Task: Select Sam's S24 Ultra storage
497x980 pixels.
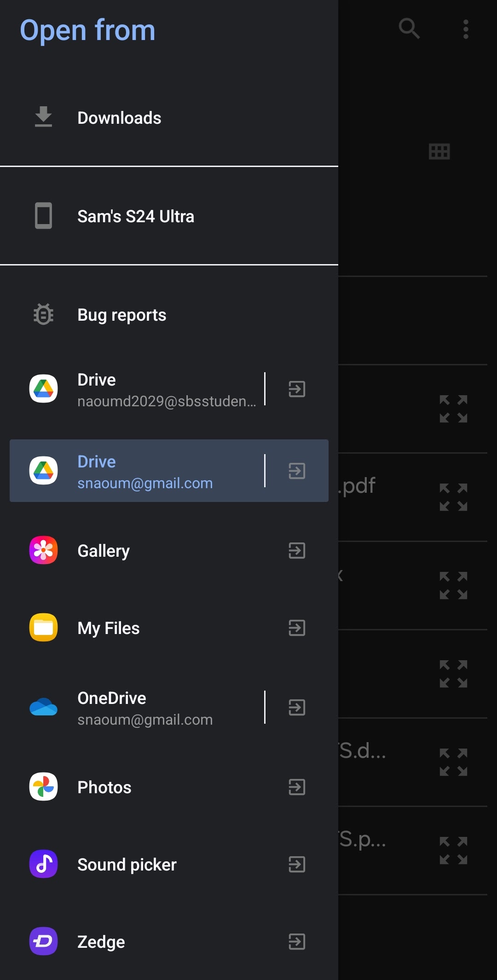Action: 169,216
